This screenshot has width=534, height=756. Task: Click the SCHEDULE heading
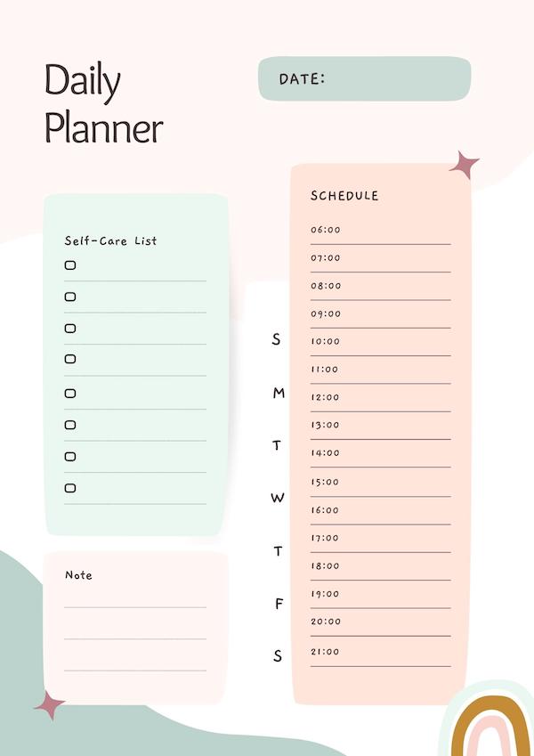(344, 196)
